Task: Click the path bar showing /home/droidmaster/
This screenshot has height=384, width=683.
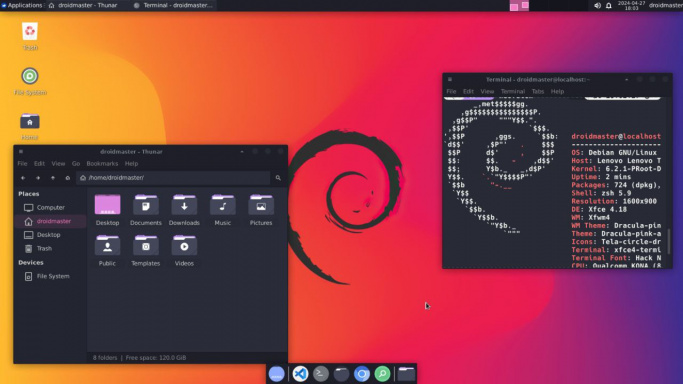Action: (173, 178)
